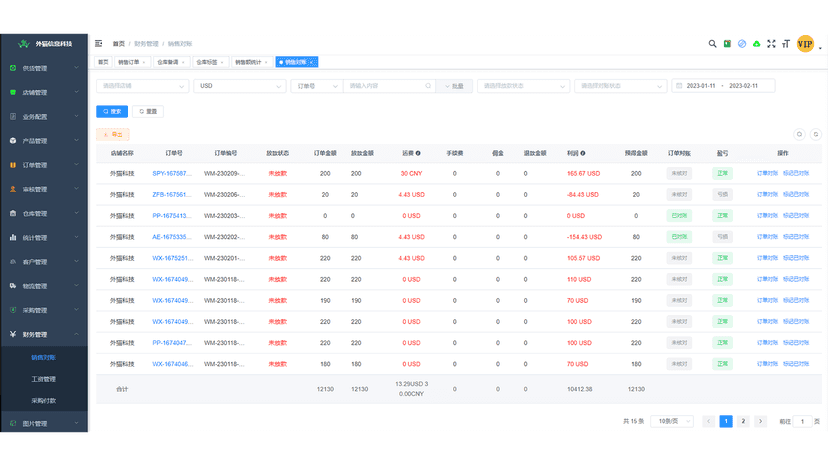Close the 仓库标签 tab with its x
The width and height of the screenshot is (828, 466).
pyautogui.click(x=222, y=62)
